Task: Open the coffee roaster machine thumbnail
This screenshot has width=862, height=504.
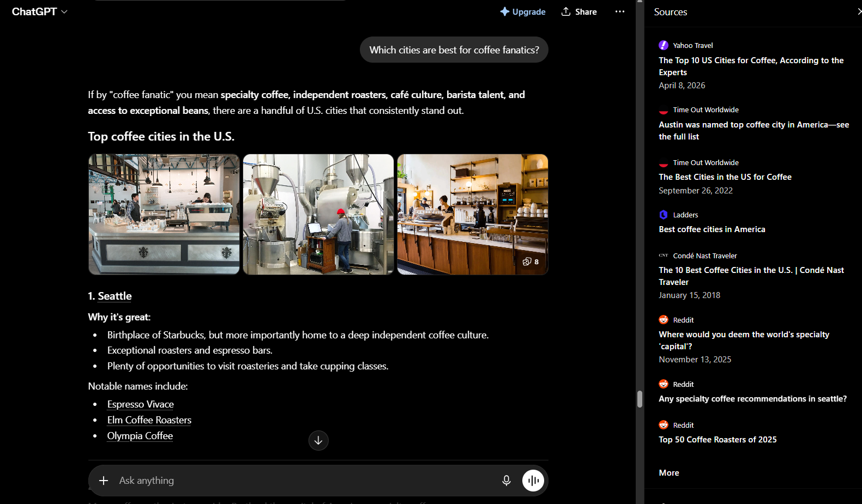Action: pyautogui.click(x=318, y=214)
